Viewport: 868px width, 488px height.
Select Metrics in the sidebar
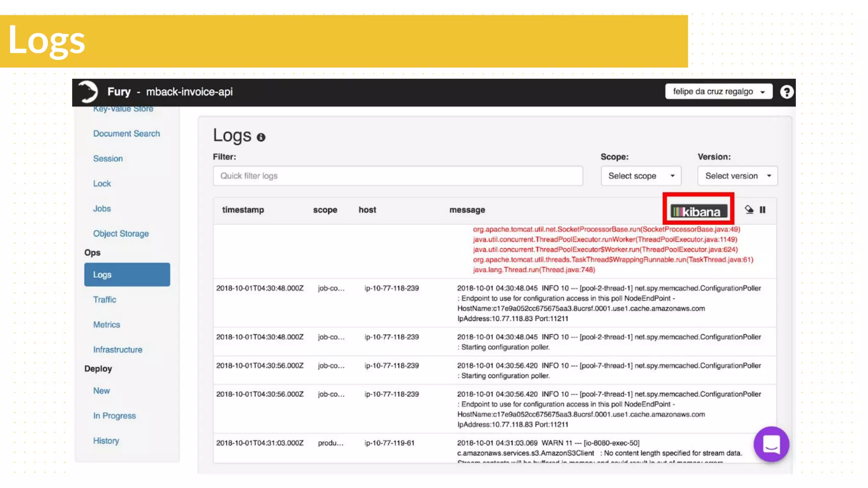[106, 324]
